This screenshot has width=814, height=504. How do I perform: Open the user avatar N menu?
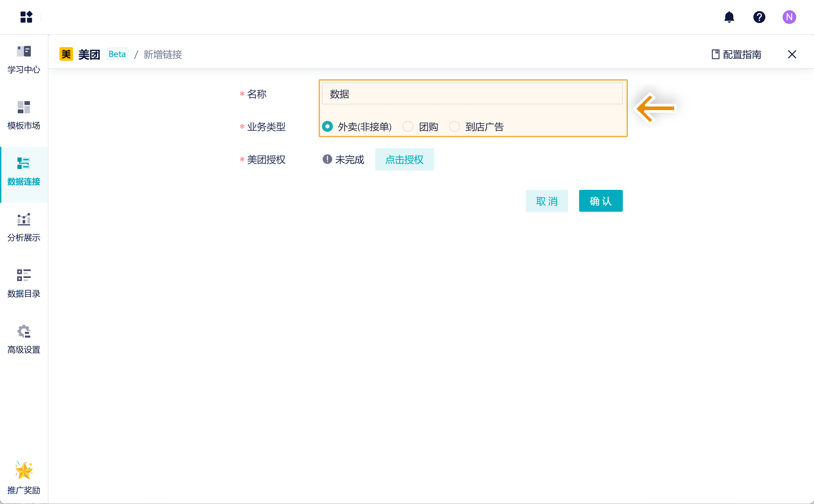(x=789, y=17)
